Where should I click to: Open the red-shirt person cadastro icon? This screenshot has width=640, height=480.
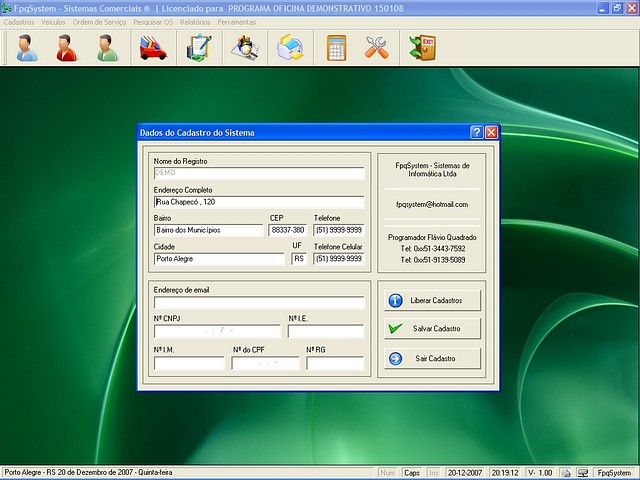pos(67,48)
